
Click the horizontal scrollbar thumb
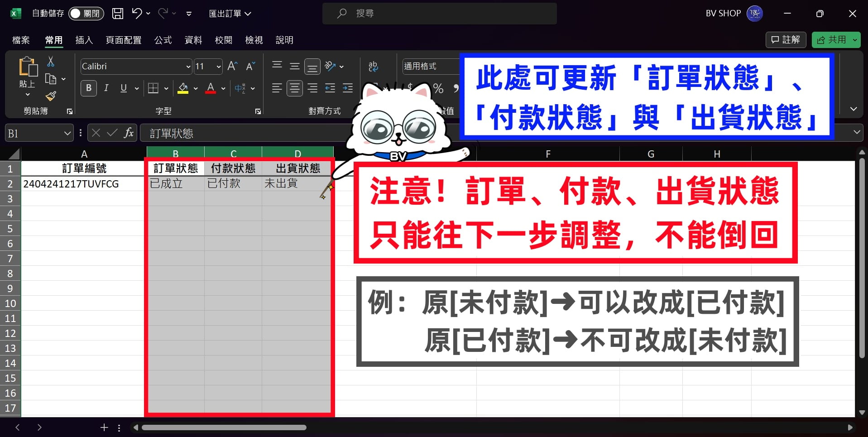pyautogui.click(x=224, y=427)
